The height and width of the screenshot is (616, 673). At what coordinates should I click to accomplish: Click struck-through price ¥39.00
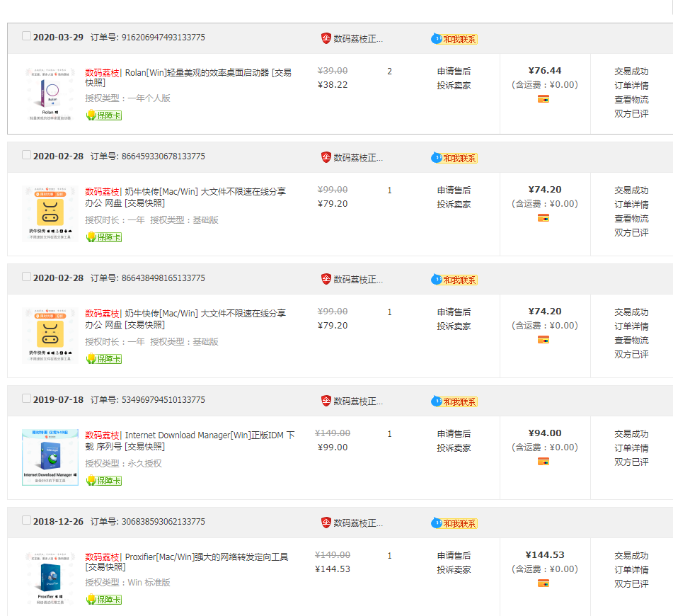(x=333, y=70)
